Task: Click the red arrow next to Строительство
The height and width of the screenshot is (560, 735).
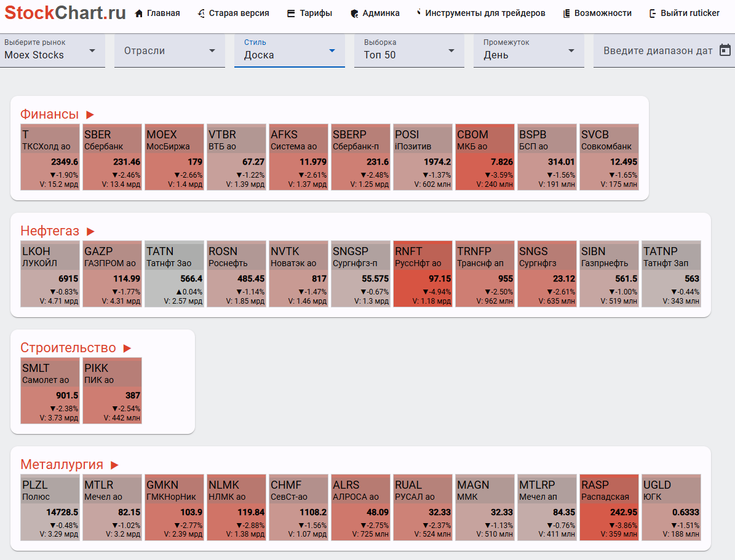Action: coord(127,348)
